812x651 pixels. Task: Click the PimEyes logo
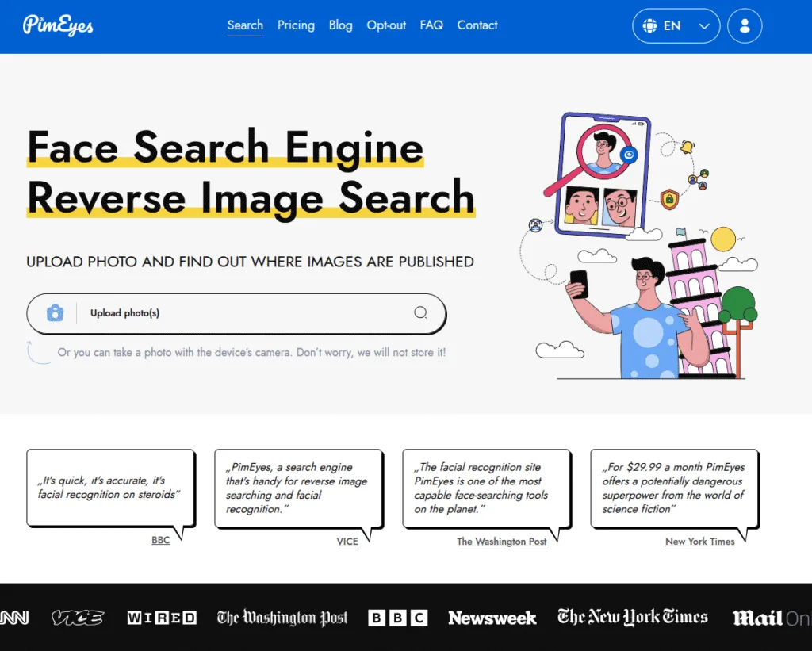click(58, 25)
